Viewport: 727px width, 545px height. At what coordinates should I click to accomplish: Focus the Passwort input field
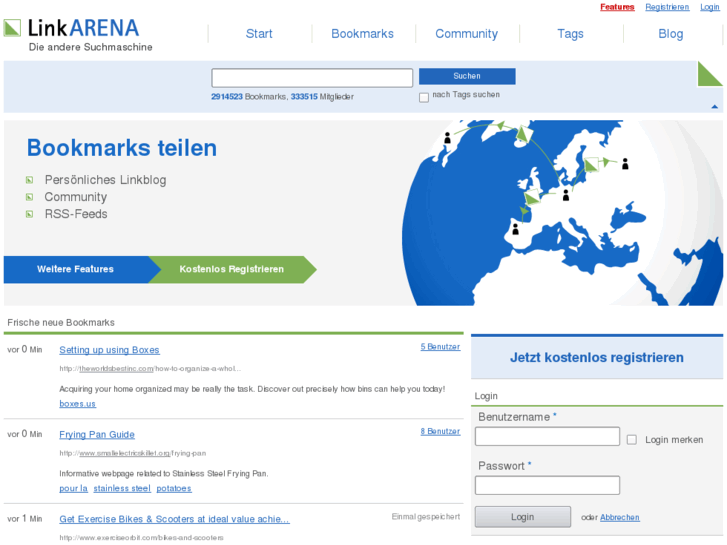point(547,485)
